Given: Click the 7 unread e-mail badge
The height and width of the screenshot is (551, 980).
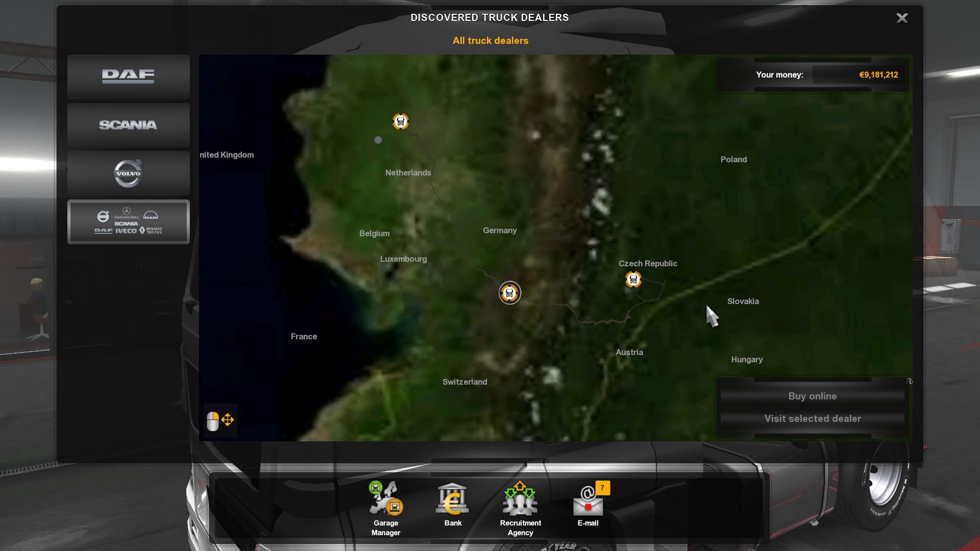Looking at the screenshot, I should [602, 488].
